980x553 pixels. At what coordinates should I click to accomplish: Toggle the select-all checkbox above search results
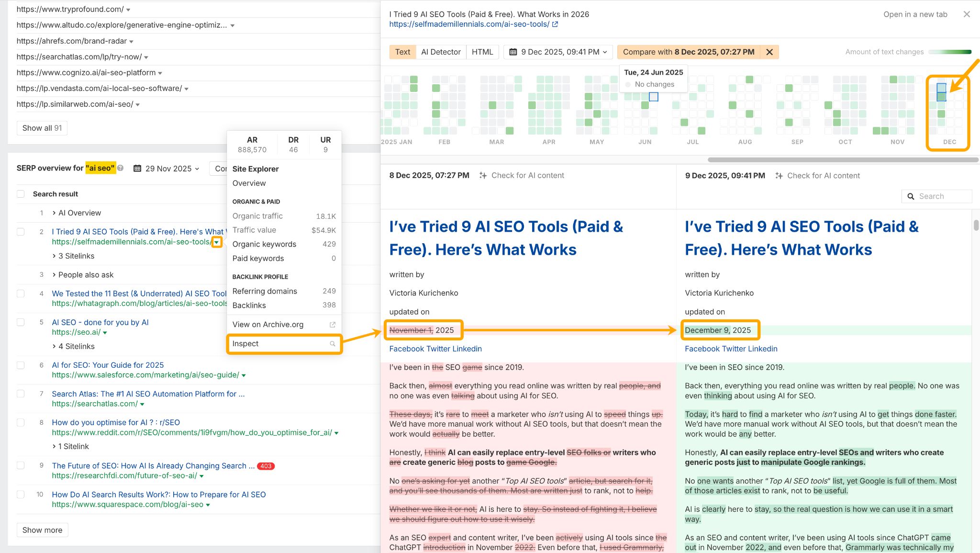pyautogui.click(x=21, y=193)
